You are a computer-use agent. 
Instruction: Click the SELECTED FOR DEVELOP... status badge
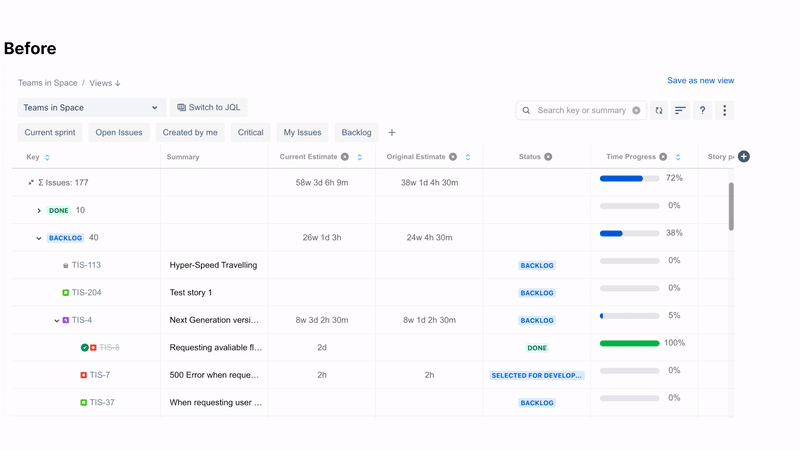[536, 376]
